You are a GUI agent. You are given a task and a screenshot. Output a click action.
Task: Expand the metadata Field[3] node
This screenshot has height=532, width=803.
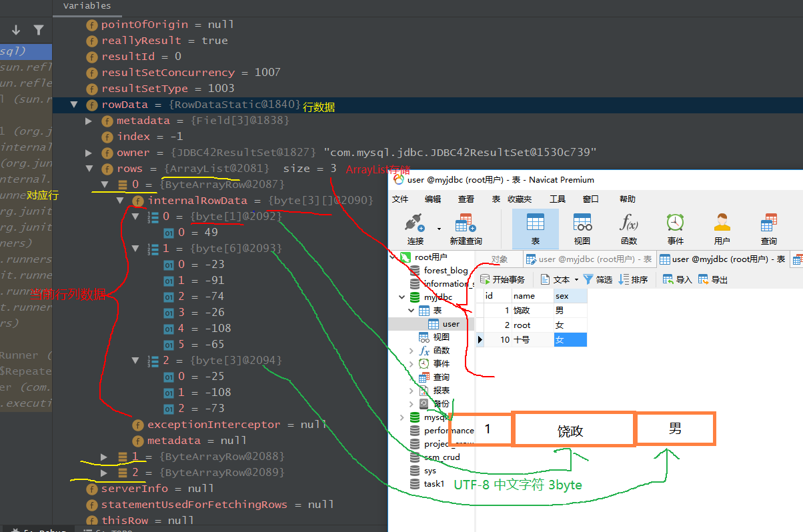pyautogui.click(x=89, y=121)
